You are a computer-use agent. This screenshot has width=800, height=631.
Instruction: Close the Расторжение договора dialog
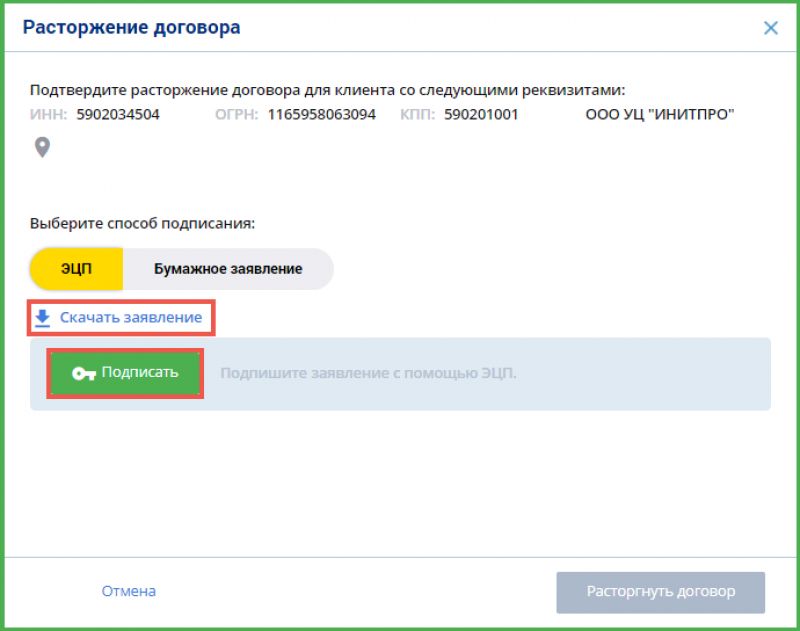tap(770, 28)
